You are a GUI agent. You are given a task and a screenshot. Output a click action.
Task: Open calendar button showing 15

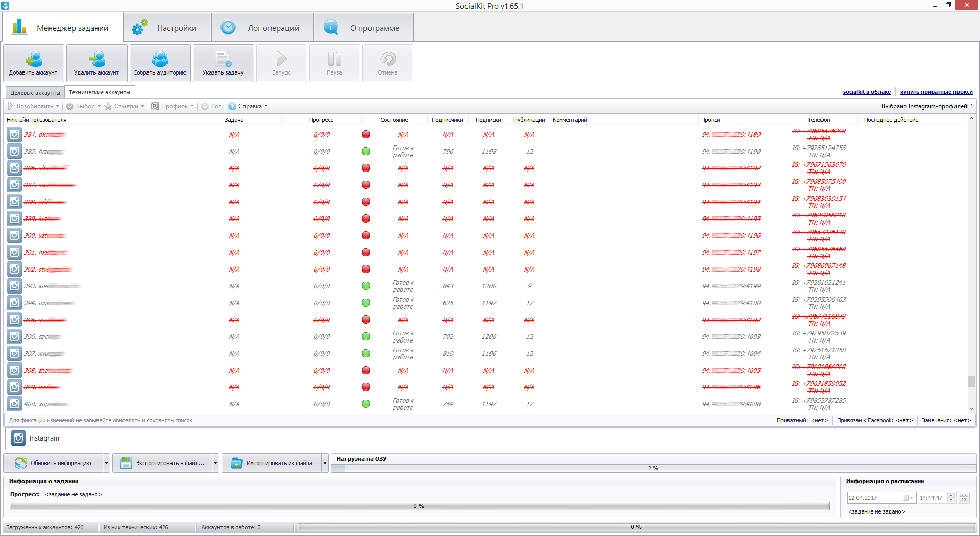(964, 498)
